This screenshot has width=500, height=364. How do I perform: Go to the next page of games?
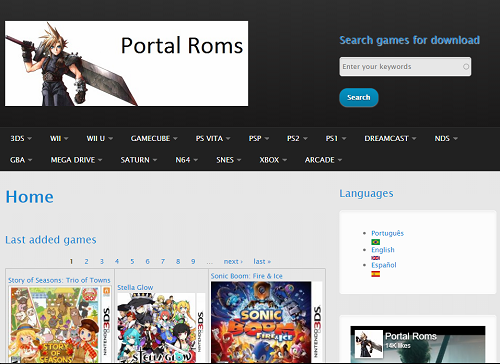click(233, 261)
